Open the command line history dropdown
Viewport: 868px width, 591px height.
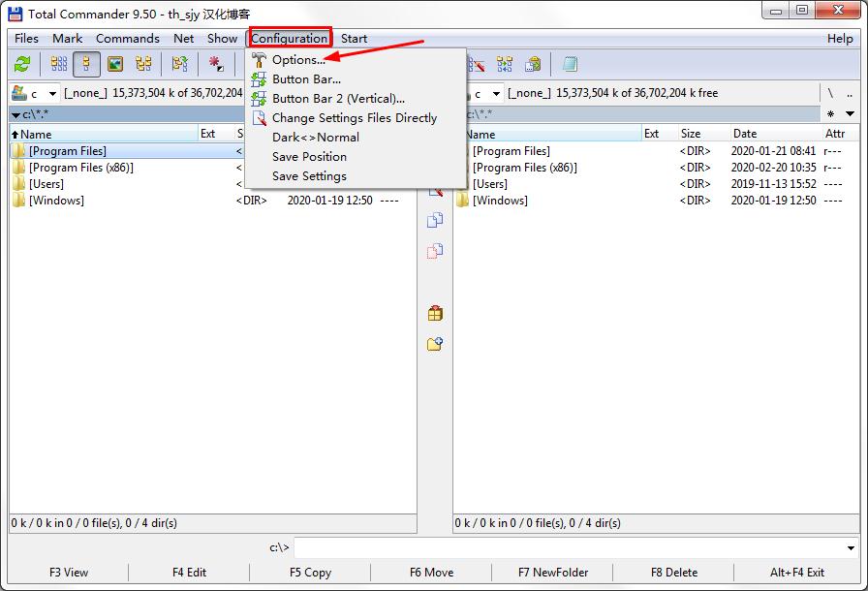click(x=851, y=547)
